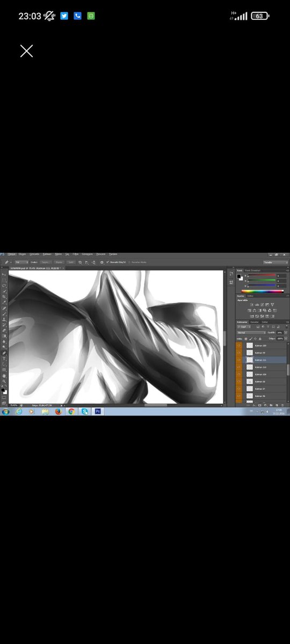Select the Dodge tool

click(4, 347)
